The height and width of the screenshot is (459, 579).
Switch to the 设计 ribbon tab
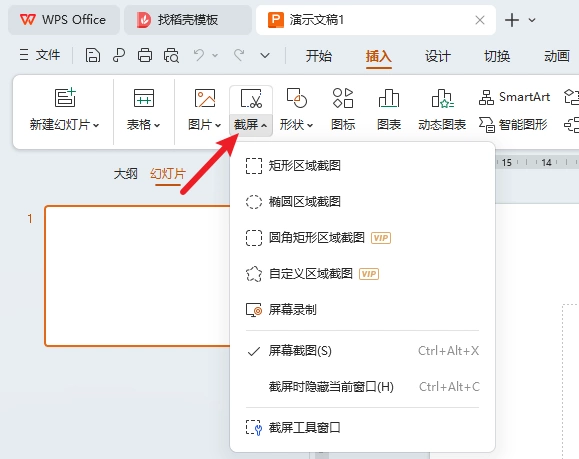point(438,56)
